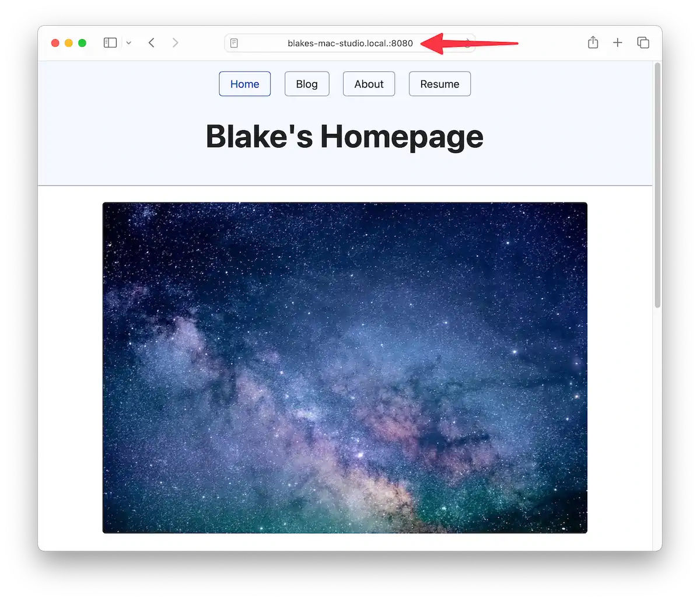Click the forward navigation arrow
The width and height of the screenshot is (700, 601).
[x=176, y=43]
